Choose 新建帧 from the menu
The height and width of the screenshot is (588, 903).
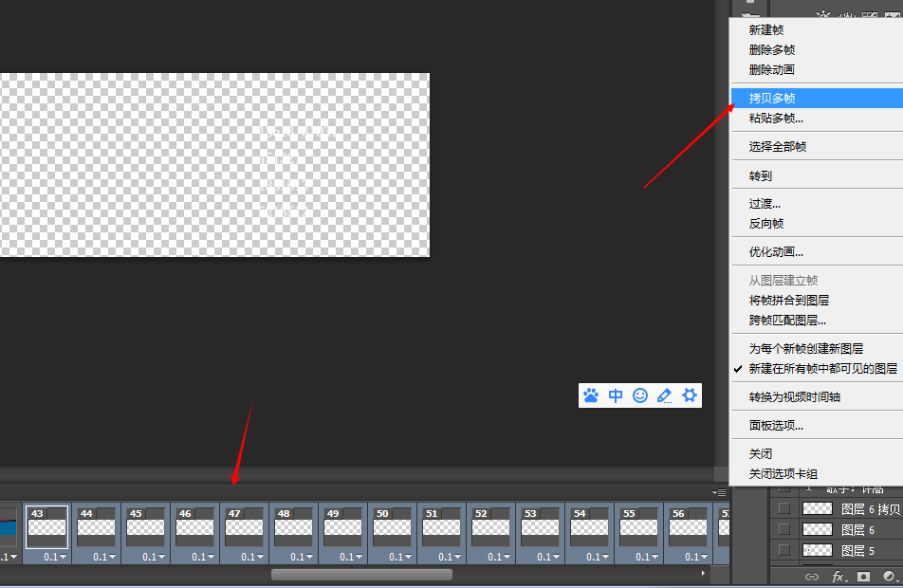pyautogui.click(x=818, y=30)
